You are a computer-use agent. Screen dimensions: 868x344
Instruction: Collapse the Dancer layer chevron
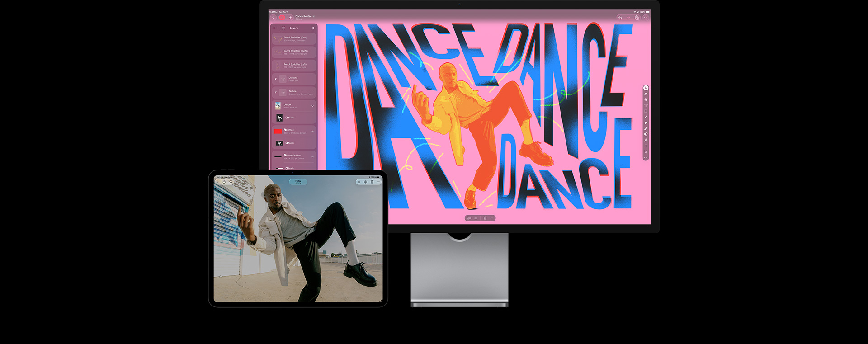click(312, 106)
